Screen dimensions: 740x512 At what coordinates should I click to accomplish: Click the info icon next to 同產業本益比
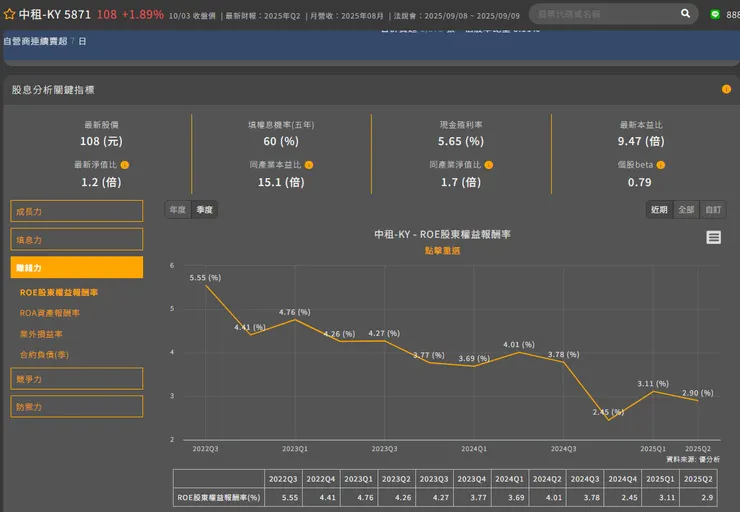[309, 165]
